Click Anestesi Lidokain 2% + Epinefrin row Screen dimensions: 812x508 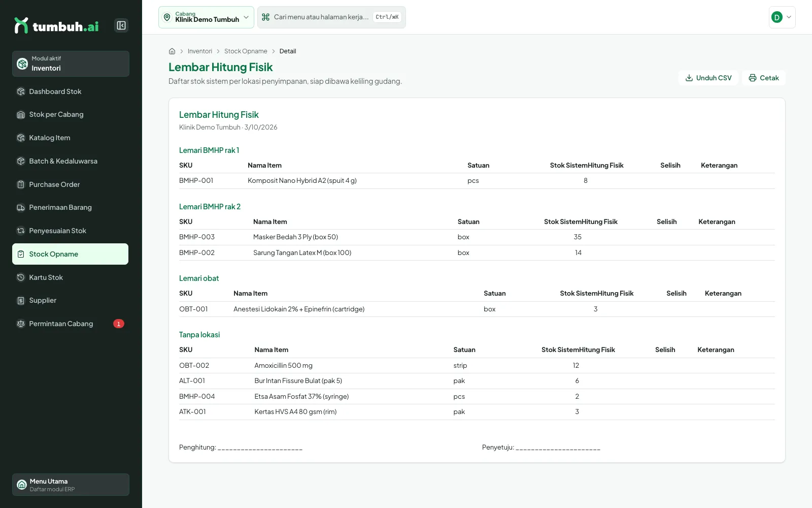[x=477, y=309]
